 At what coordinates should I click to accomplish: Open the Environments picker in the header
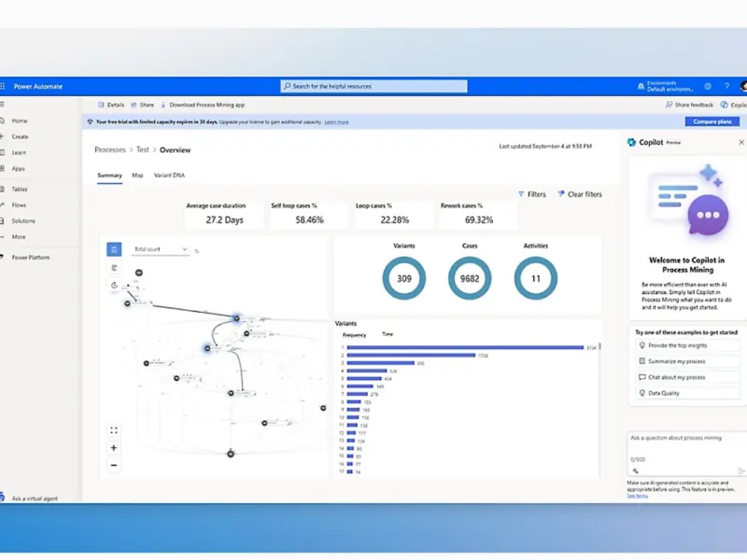pos(667,86)
